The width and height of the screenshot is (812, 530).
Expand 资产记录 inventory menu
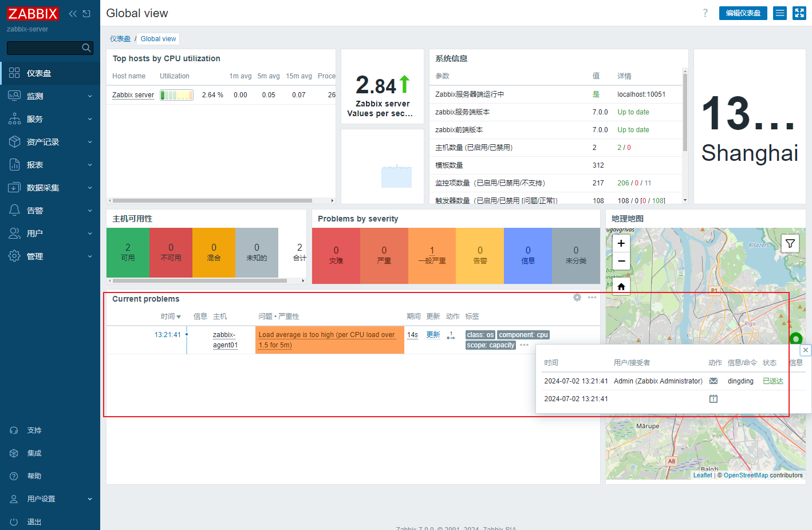click(x=50, y=142)
